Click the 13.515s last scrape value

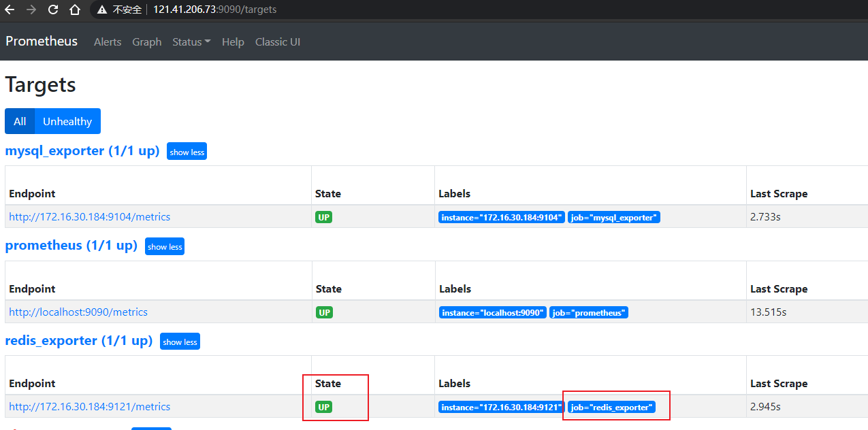pyautogui.click(x=768, y=312)
